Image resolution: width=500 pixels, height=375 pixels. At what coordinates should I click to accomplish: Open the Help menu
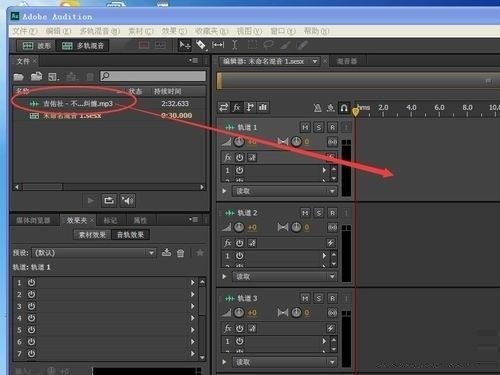tap(316, 31)
